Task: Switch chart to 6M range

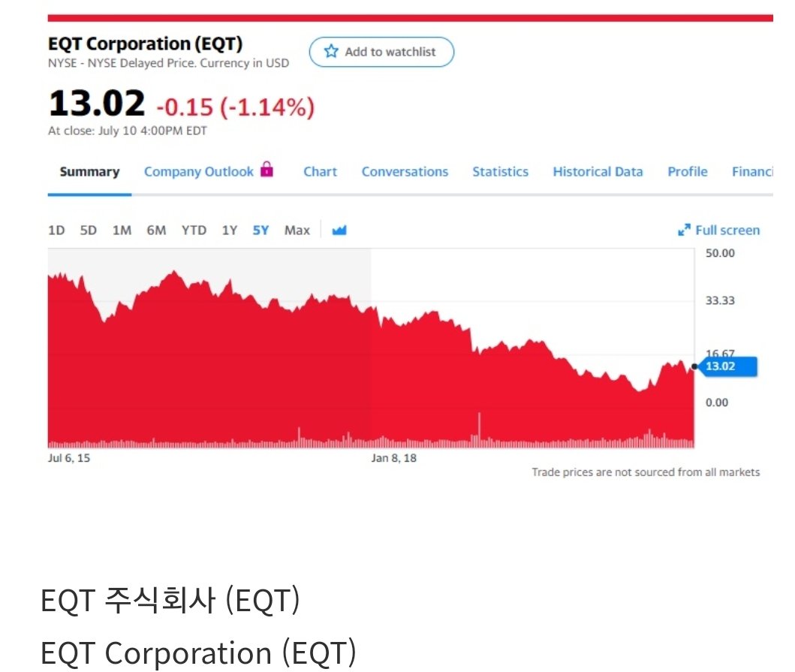Action: (x=156, y=231)
